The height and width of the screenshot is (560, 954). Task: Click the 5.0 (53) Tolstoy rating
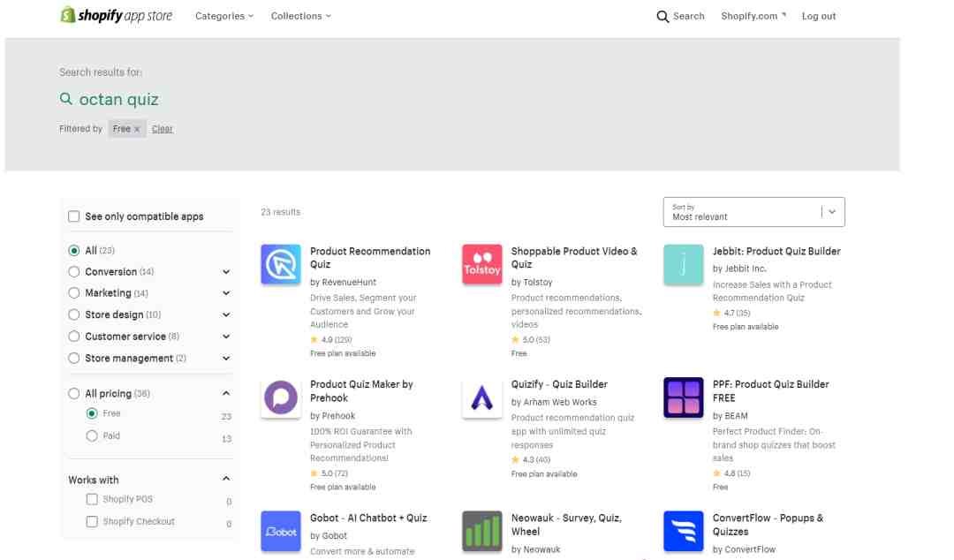pyautogui.click(x=536, y=340)
